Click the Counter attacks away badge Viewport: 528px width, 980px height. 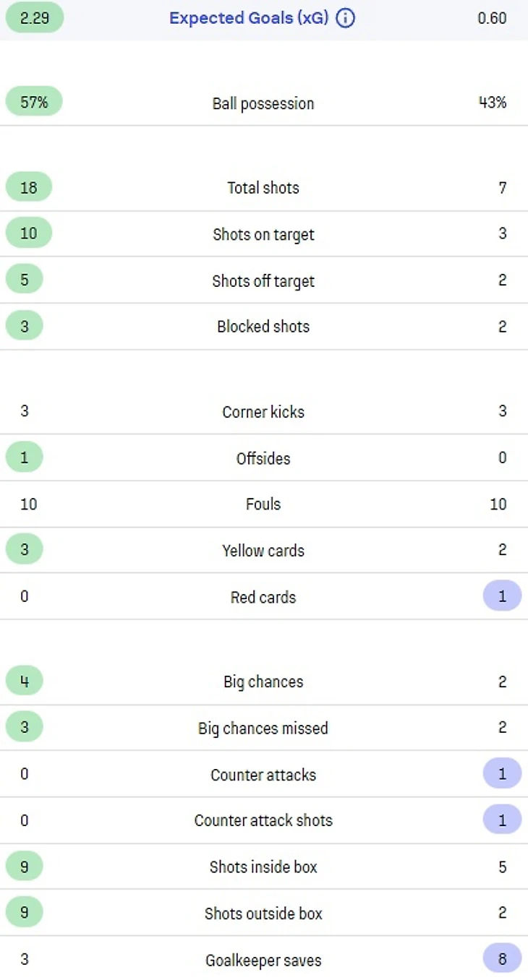click(502, 774)
